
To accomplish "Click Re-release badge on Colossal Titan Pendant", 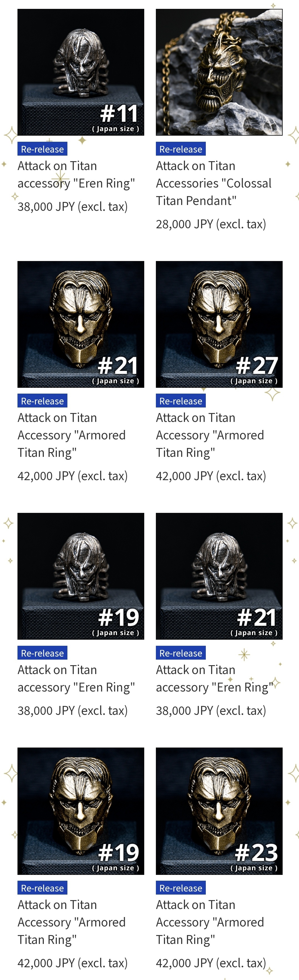I will pos(181,149).
